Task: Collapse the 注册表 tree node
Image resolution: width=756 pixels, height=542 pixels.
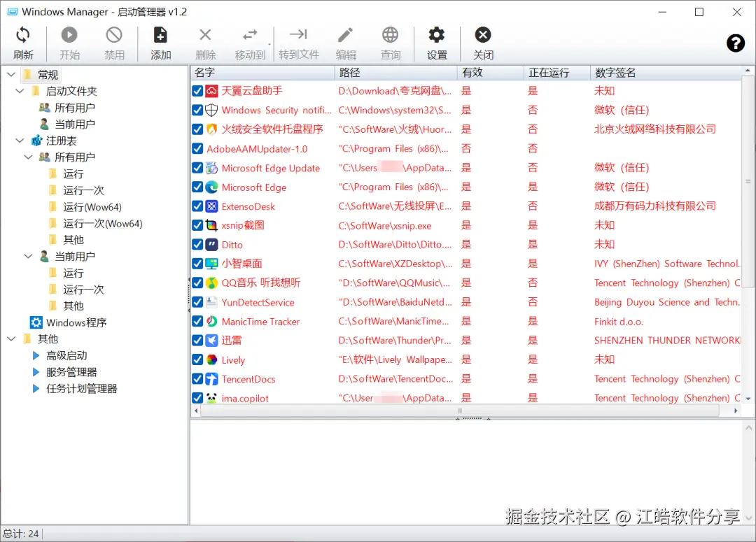Action: (x=20, y=141)
